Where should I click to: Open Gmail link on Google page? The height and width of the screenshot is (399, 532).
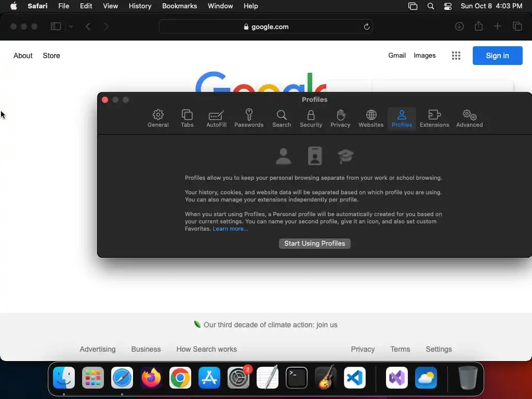click(x=397, y=55)
